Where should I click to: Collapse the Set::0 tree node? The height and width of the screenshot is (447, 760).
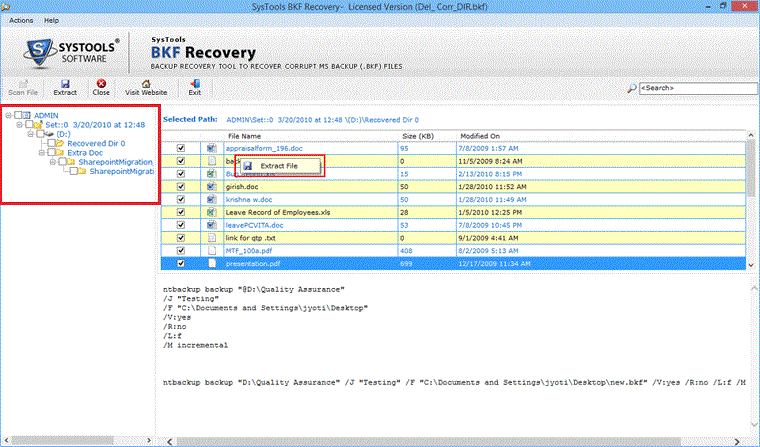click(x=19, y=125)
